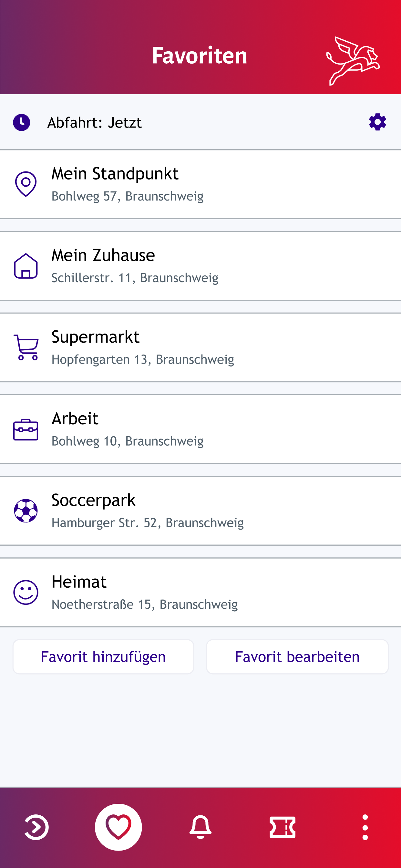Tap the clock icon beside Abfahrt
This screenshot has height=868, width=401.
[x=22, y=122]
